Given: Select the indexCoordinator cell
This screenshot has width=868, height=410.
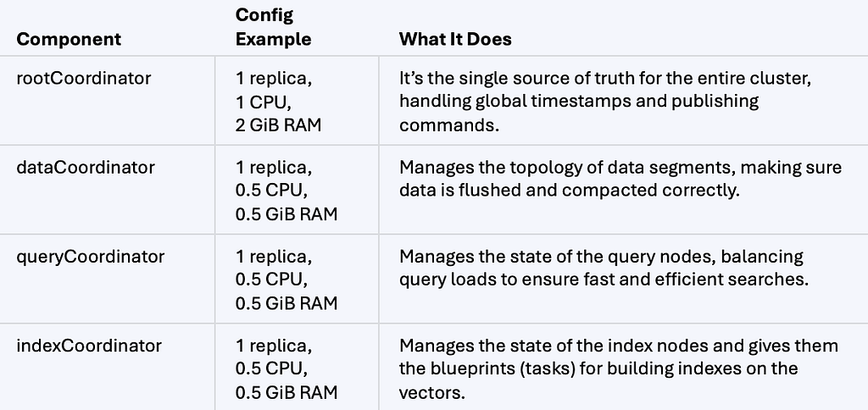Looking at the screenshot, I should click(89, 346).
